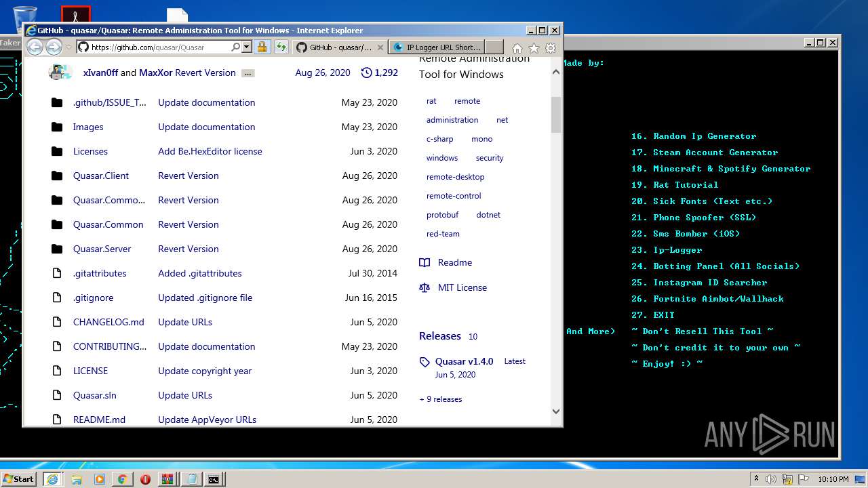
Task: Select the 'protobuf' topic tag
Action: point(443,215)
